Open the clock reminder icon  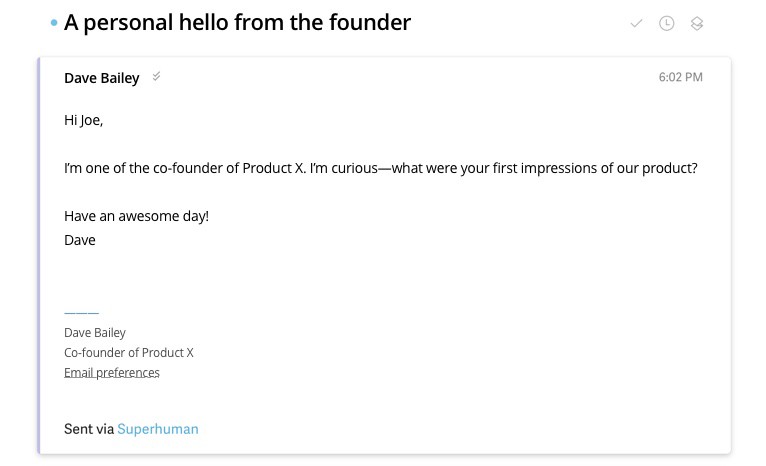click(x=666, y=24)
